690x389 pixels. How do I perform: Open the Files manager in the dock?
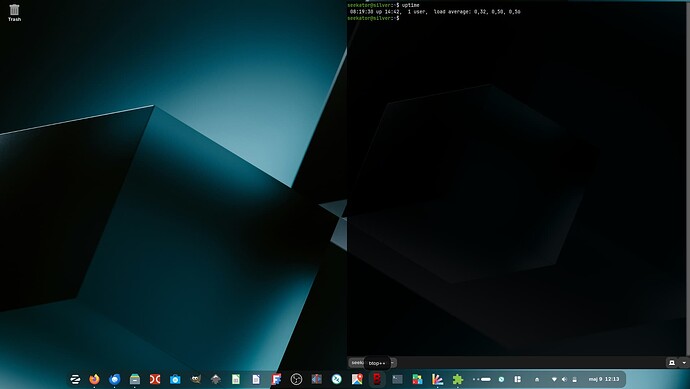[135, 379]
